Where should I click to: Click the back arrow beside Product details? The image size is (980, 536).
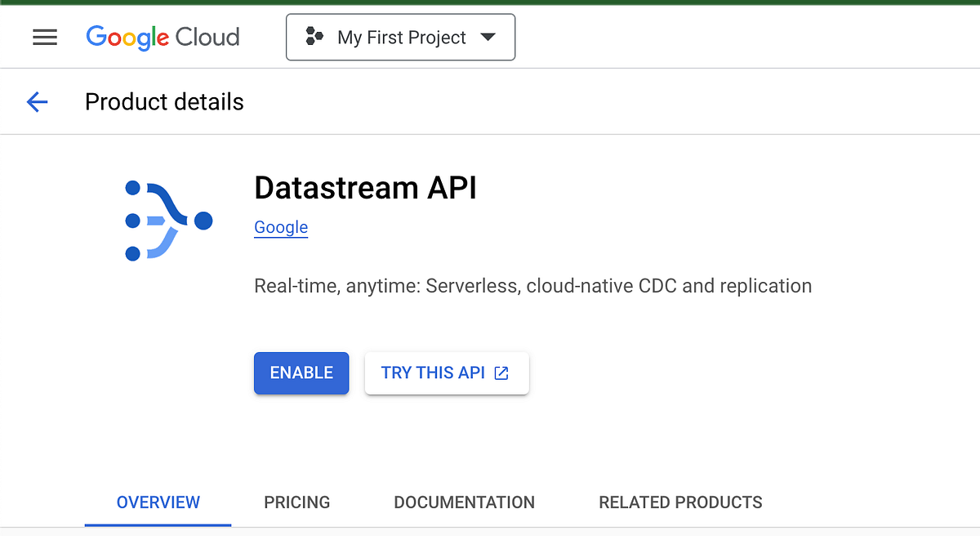(37, 101)
